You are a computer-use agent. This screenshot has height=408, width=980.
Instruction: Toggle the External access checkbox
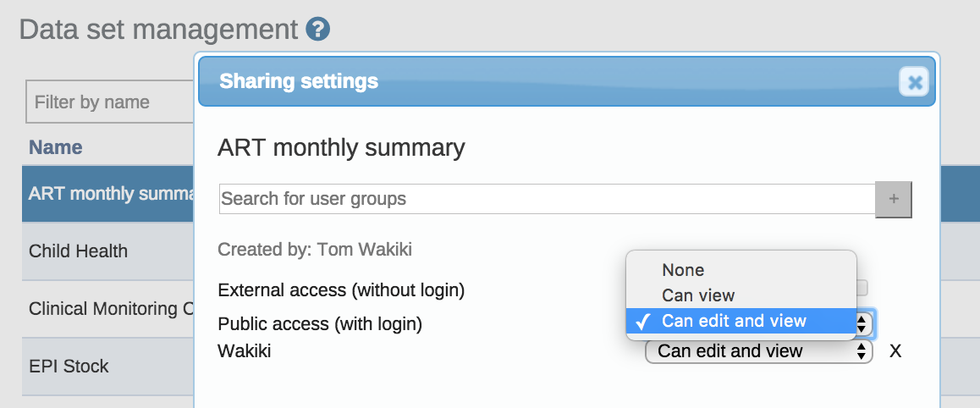pyautogui.click(x=862, y=288)
